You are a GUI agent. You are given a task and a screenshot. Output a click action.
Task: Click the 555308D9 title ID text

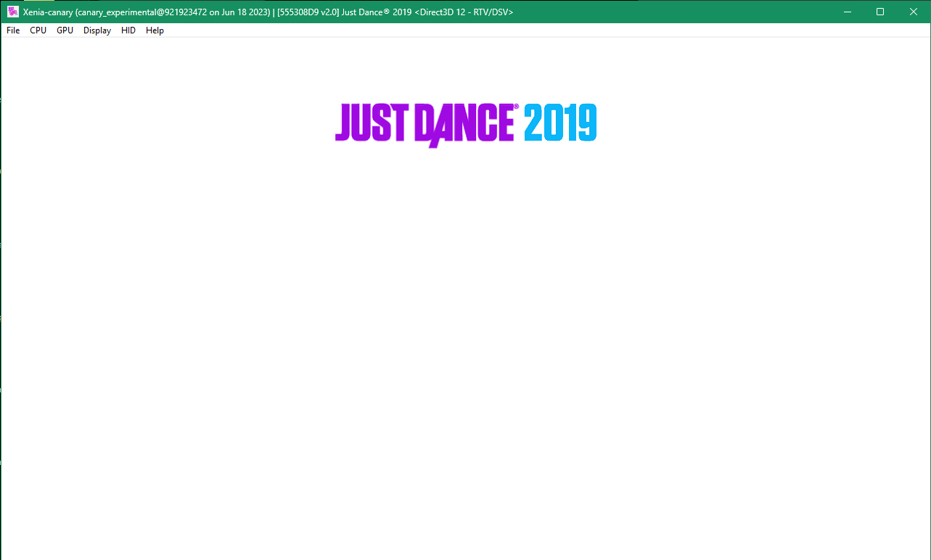pyautogui.click(x=299, y=12)
